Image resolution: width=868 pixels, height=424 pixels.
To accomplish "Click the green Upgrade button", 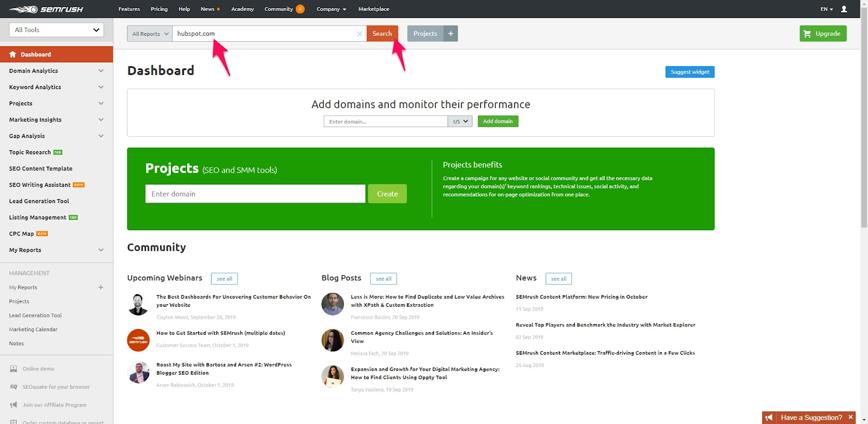I will coord(823,34).
